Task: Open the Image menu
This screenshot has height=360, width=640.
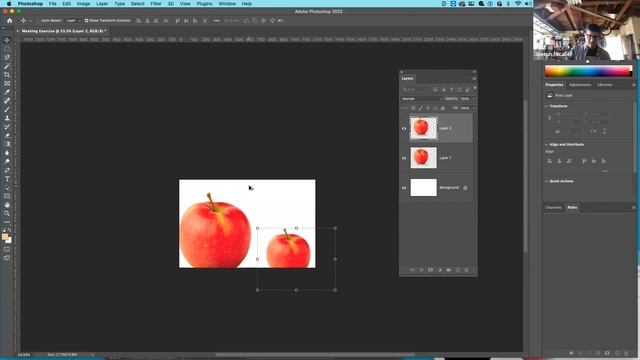Action: pos(83,4)
